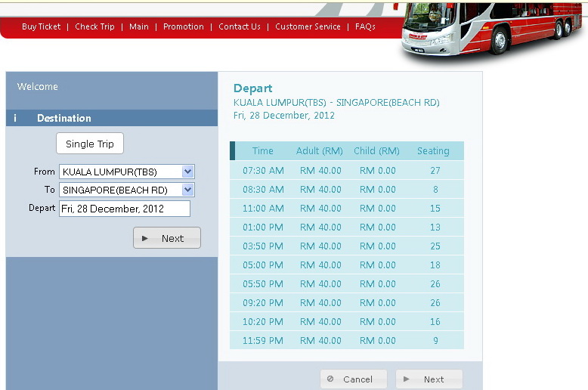
Task: Click Next below the departure timetable
Action: coord(429,379)
